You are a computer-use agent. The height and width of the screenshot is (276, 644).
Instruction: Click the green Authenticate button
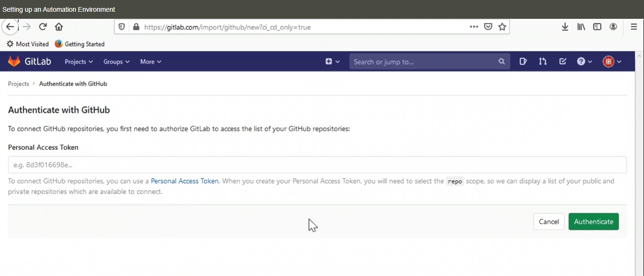tap(594, 221)
